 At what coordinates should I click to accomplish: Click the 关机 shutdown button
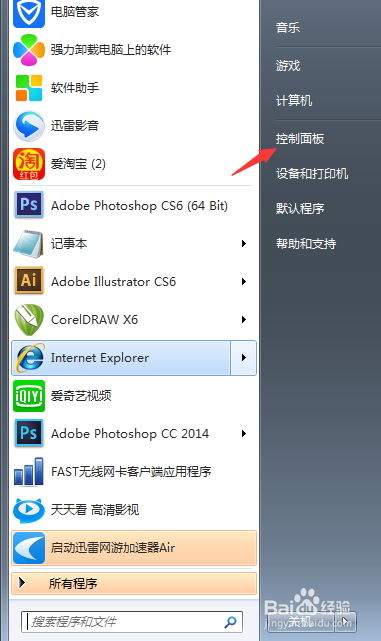[300, 622]
